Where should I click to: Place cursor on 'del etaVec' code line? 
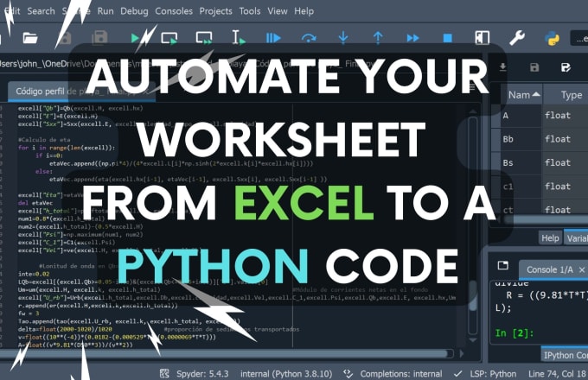pyautogui.click(x=35, y=203)
